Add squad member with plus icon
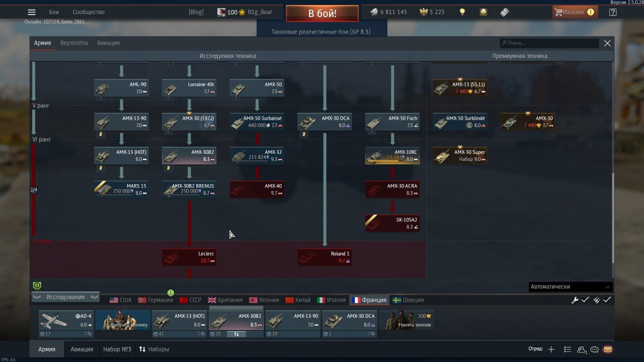This screenshot has height=362, width=644. click(x=551, y=349)
